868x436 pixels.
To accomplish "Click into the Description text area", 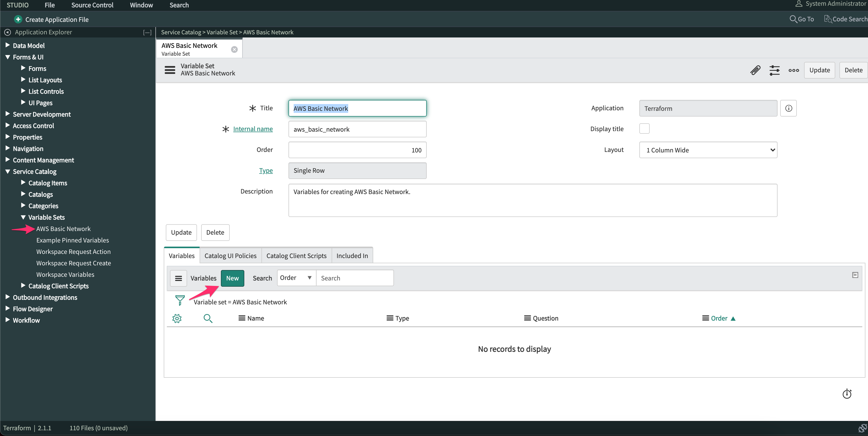I will (532, 200).
